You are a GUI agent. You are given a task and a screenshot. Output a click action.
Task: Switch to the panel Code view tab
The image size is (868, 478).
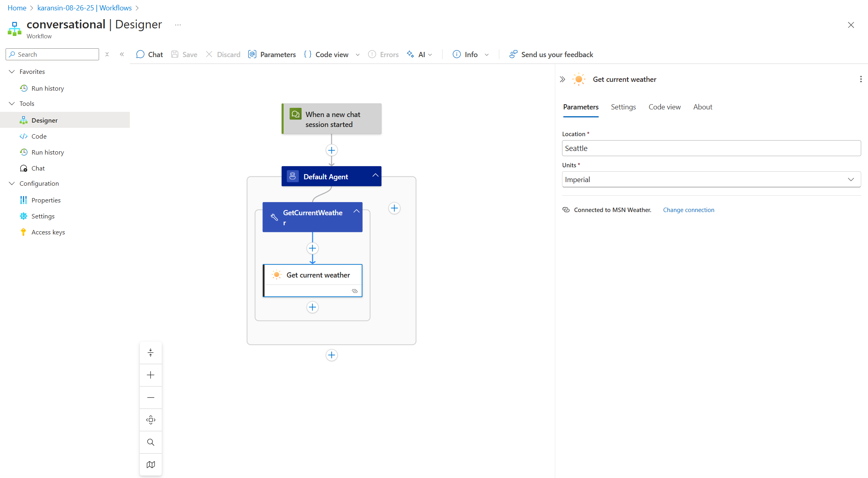(664, 107)
